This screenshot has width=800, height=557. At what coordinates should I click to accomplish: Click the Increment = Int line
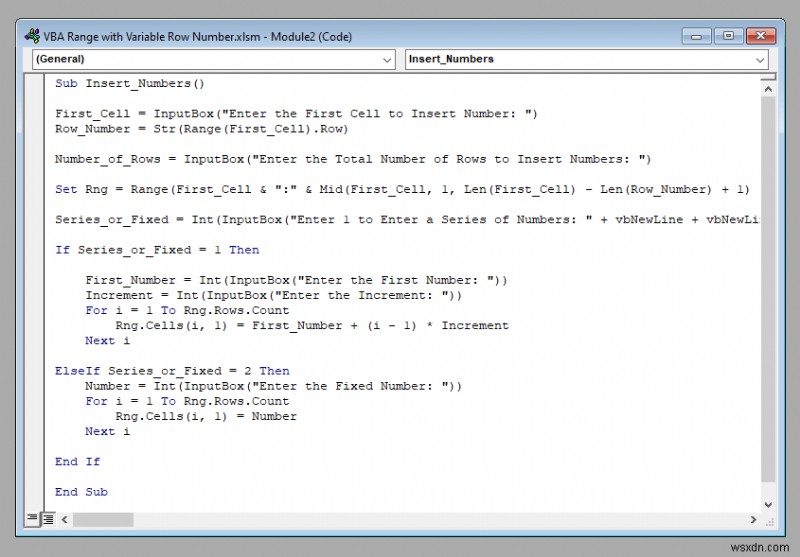click(273, 295)
